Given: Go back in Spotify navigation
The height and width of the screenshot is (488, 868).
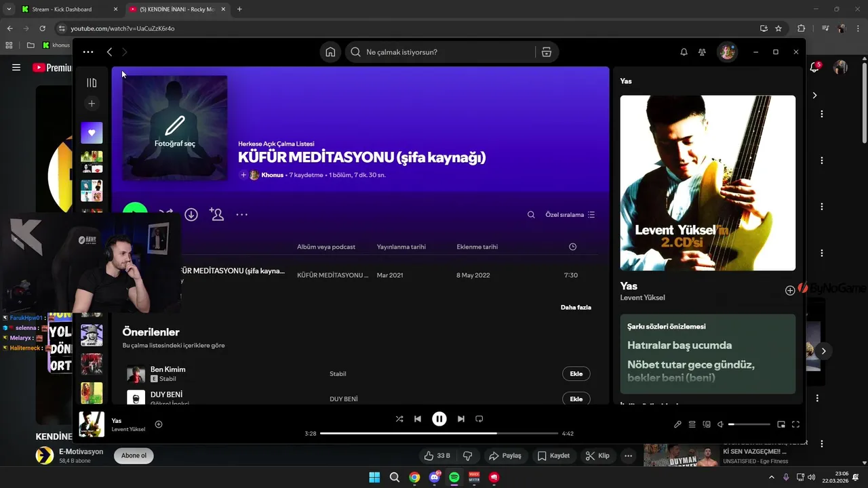Looking at the screenshot, I should (109, 52).
